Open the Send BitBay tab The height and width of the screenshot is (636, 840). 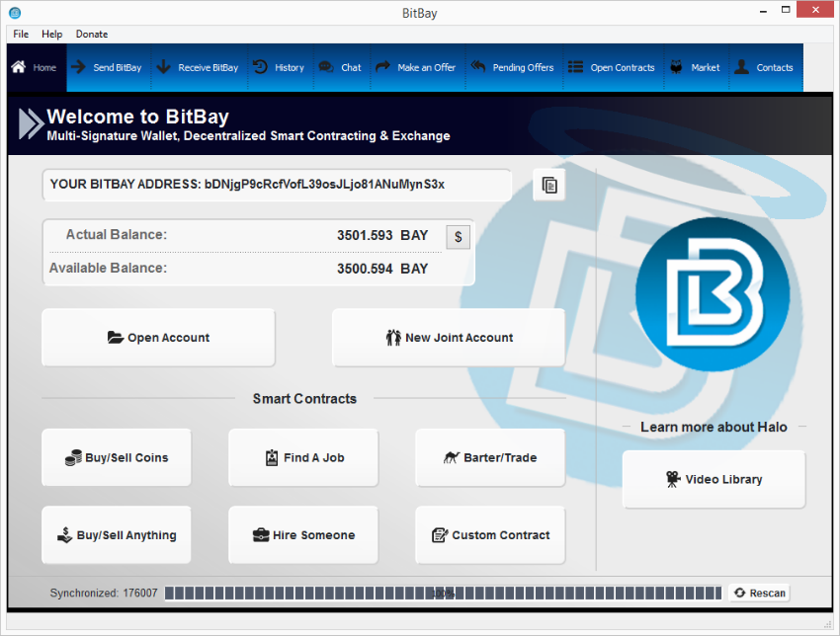click(109, 67)
